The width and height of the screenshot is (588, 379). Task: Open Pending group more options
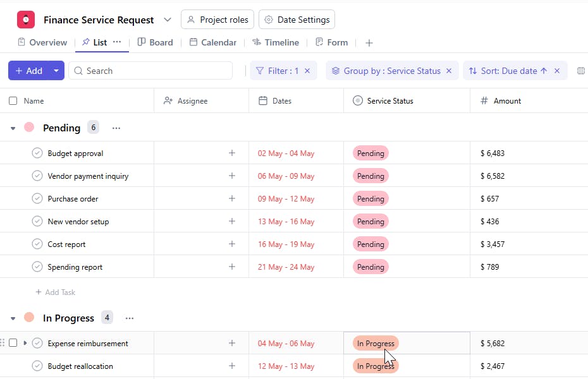116,128
